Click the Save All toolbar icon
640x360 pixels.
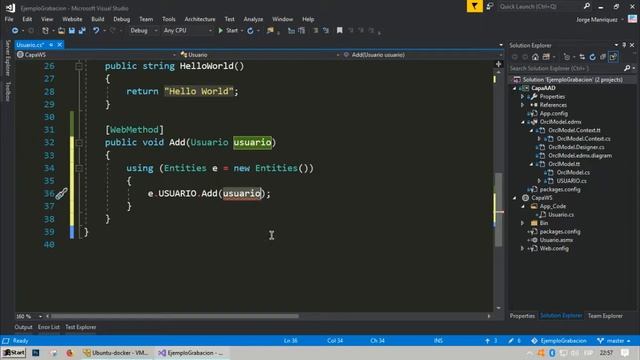tap(82, 31)
